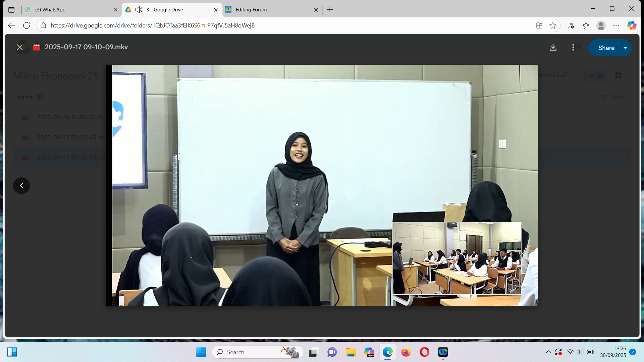
Task: Show hidden system tray icons chevron
Action: point(548,352)
